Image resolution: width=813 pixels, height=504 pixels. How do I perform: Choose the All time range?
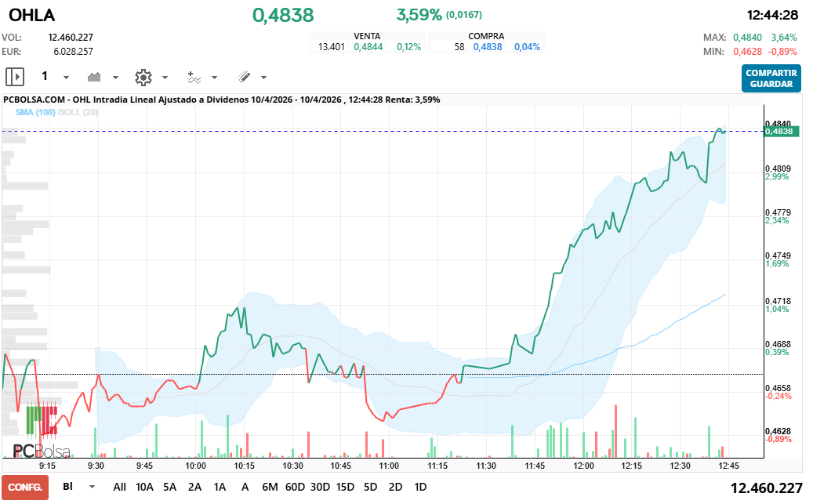(x=119, y=487)
